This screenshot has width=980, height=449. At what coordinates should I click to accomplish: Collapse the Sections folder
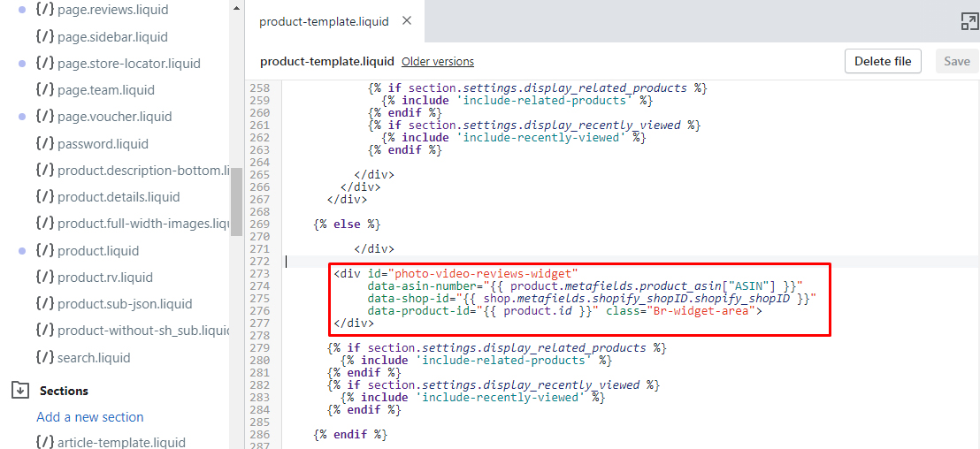point(19,391)
